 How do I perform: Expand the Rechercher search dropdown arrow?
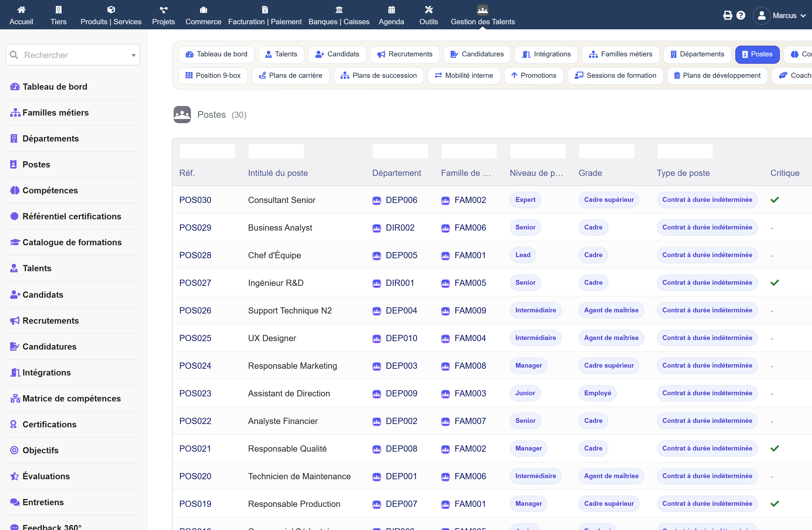tap(133, 55)
